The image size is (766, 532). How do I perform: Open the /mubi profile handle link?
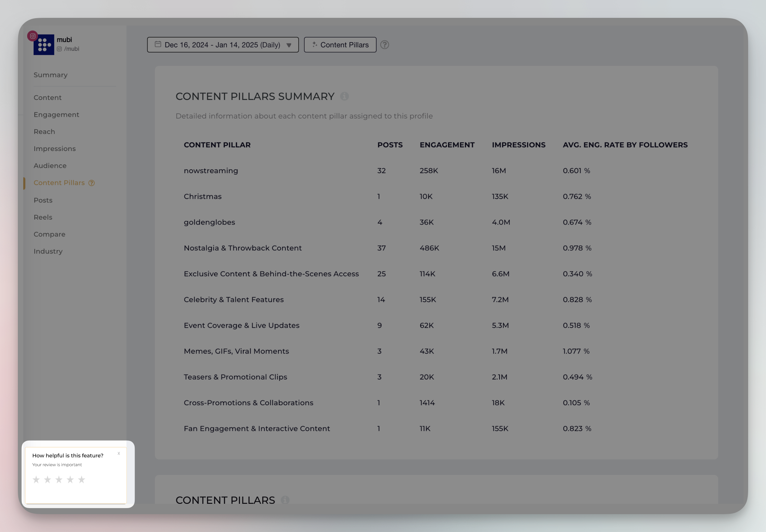coord(71,49)
